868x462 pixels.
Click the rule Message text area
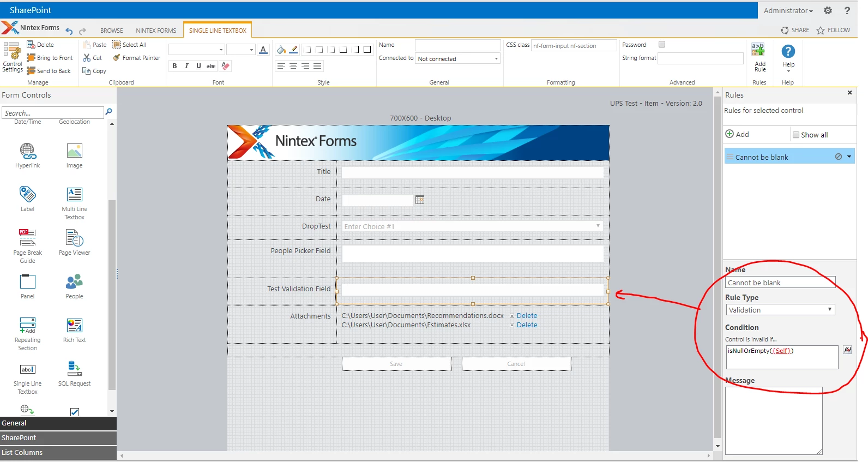coord(774,421)
